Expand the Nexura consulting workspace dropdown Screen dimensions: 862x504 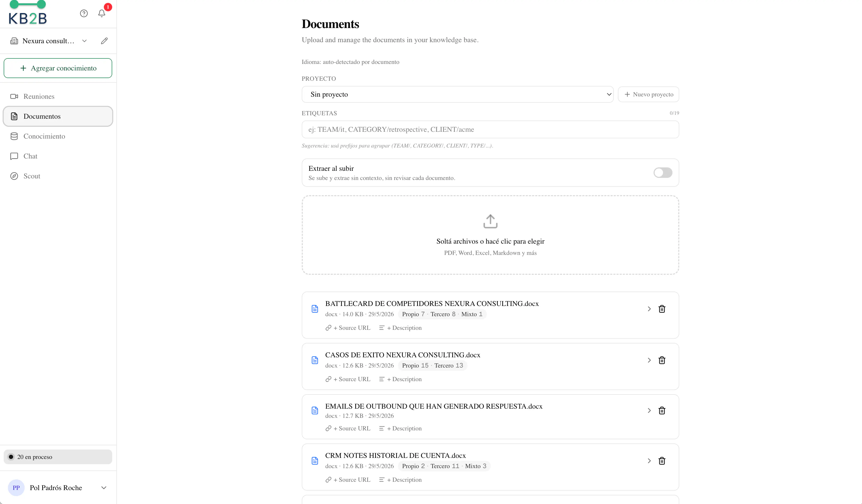(84, 41)
